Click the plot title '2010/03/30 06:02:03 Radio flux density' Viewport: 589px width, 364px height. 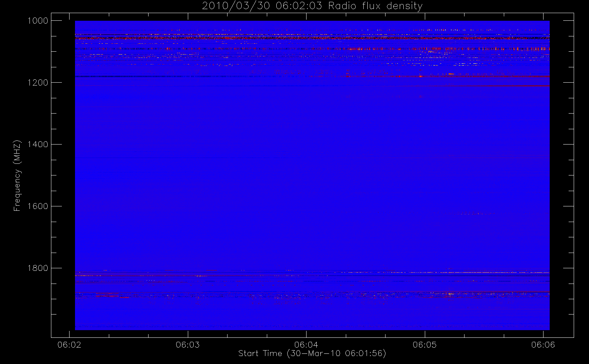click(312, 6)
